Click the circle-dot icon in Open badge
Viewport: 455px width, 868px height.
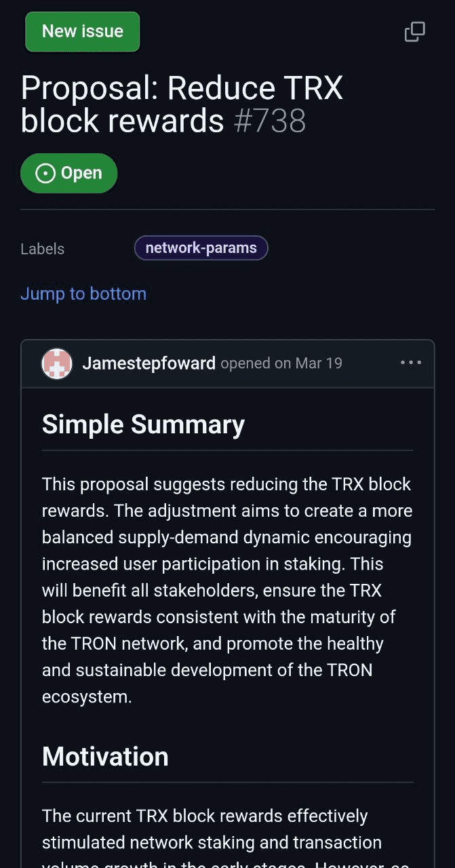click(45, 174)
